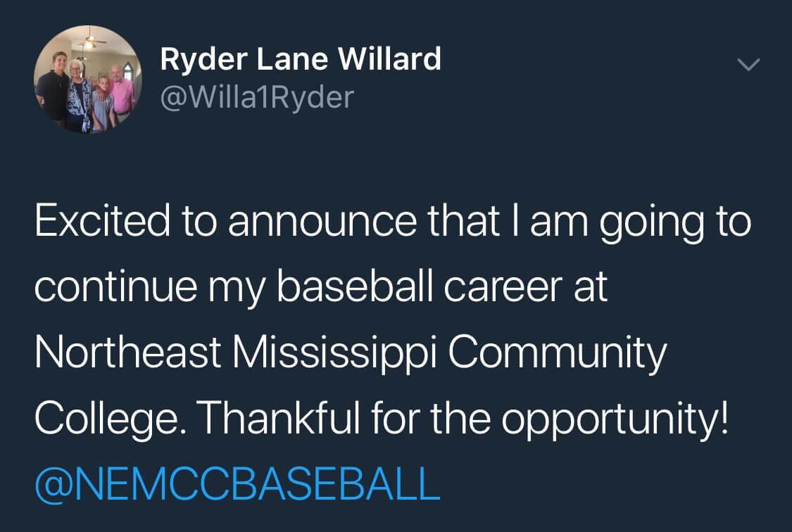
Task: Click the word 'Northeast' in the tweet
Action: [x=128, y=352]
